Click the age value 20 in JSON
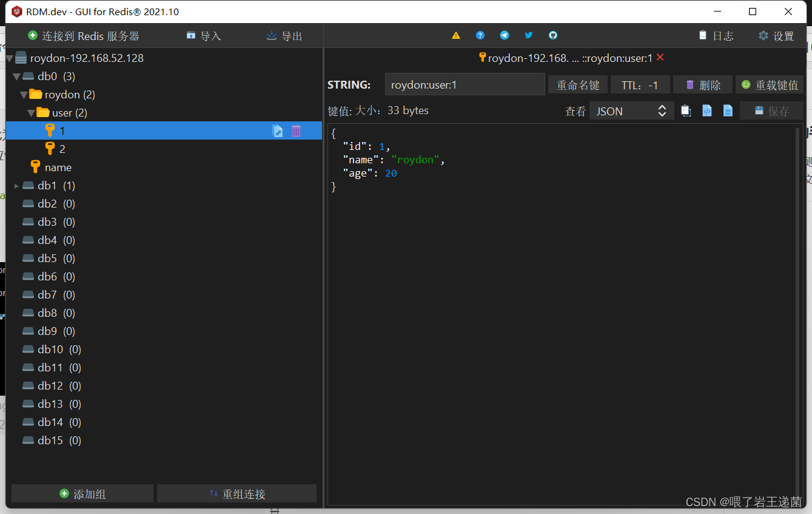Image resolution: width=812 pixels, height=514 pixels. 391,173
